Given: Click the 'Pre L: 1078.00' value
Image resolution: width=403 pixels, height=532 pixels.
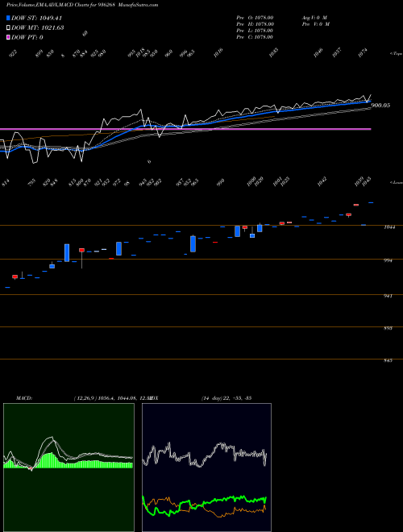Looking at the screenshot, I should click(x=255, y=31).
